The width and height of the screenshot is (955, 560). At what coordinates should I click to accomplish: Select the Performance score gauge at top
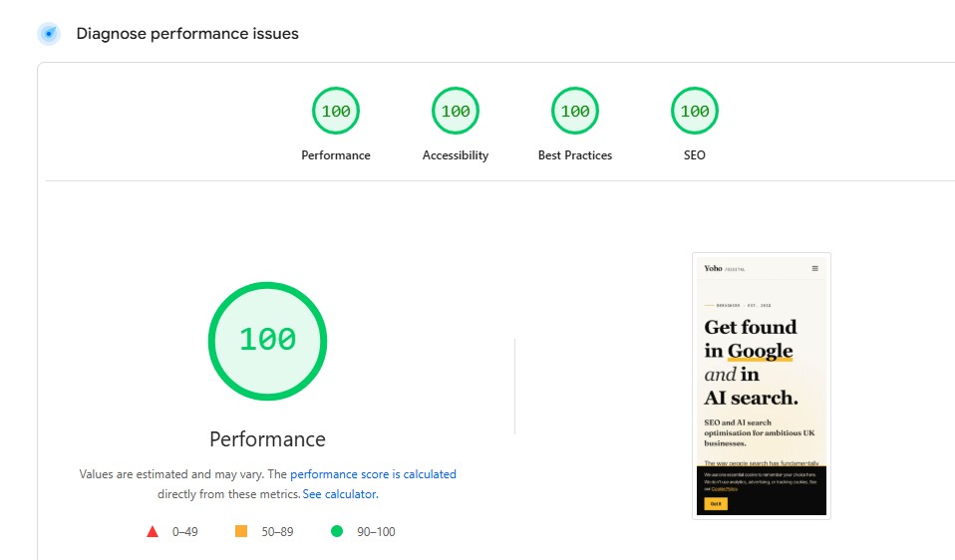(x=336, y=111)
